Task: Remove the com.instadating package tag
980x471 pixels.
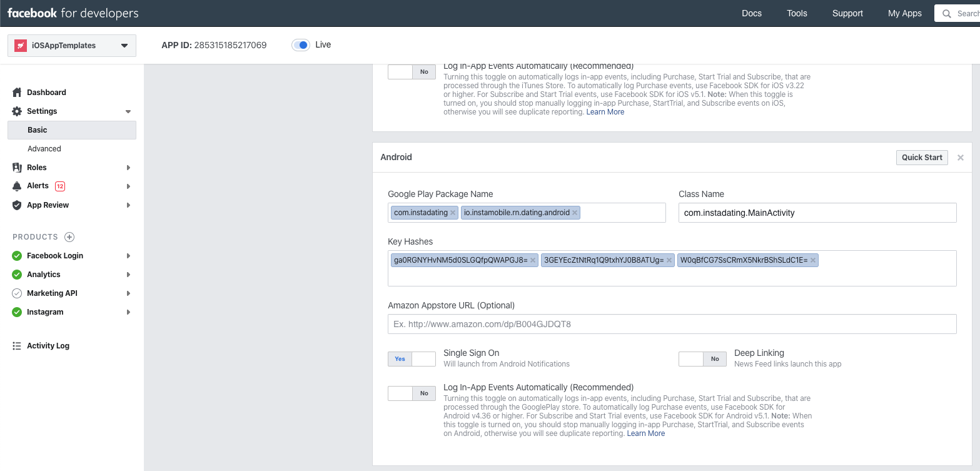Action: 453,213
